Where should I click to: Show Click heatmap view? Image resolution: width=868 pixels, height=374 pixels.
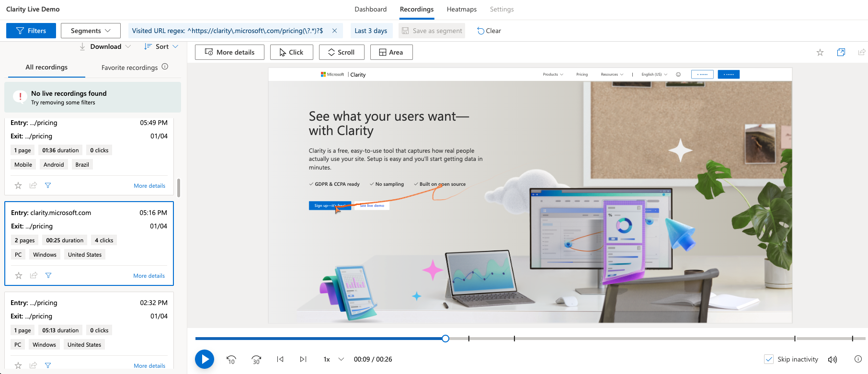[x=291, y=52]
